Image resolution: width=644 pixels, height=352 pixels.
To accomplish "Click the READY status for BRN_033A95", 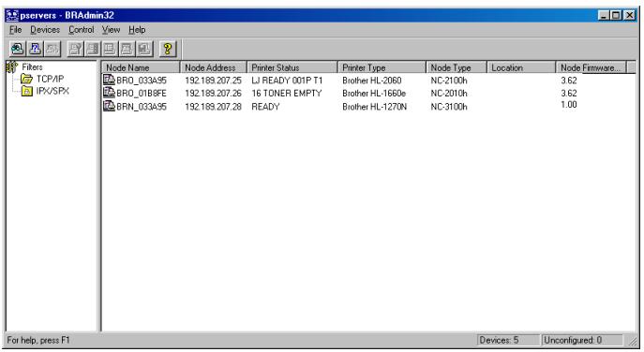I will (x=265, y=107).
